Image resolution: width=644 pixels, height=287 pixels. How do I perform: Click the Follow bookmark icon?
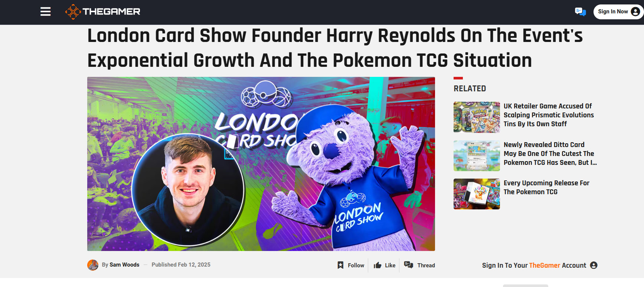(x=340, y=265)
